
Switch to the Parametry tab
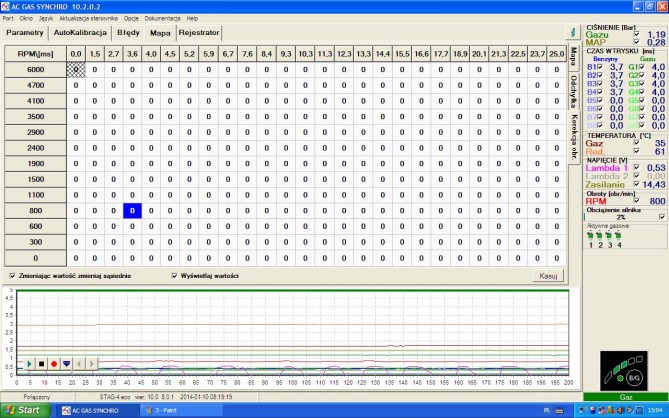click(25, 33)
